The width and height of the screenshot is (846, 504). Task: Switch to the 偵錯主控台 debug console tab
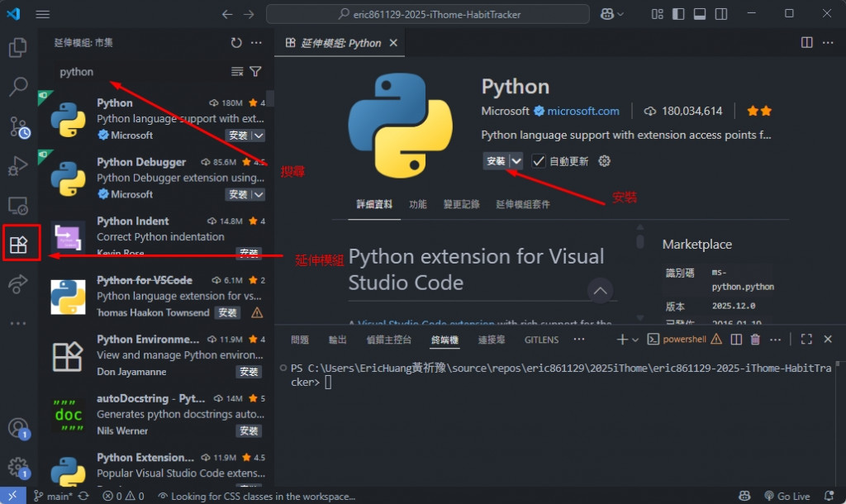(388, 340)
